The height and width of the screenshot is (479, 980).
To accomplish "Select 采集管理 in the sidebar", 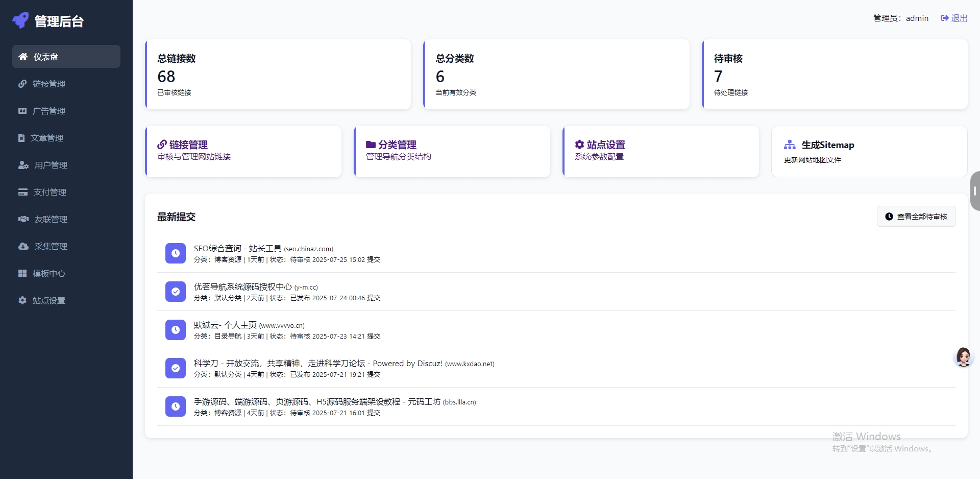I will (50, 246).
